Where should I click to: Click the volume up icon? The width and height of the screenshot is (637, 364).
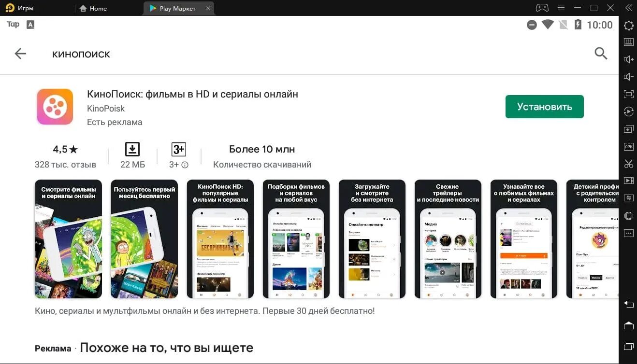point(628,59)
